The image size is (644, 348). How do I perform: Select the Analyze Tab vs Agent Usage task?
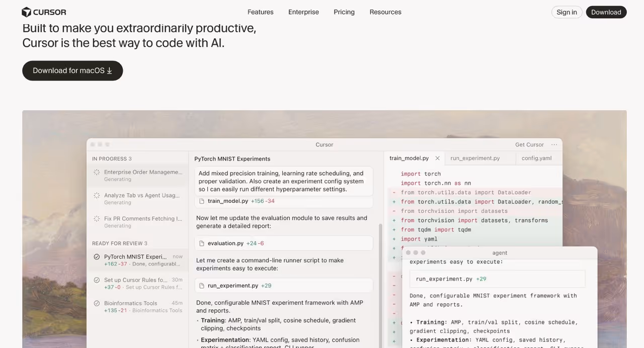[137, 198]
